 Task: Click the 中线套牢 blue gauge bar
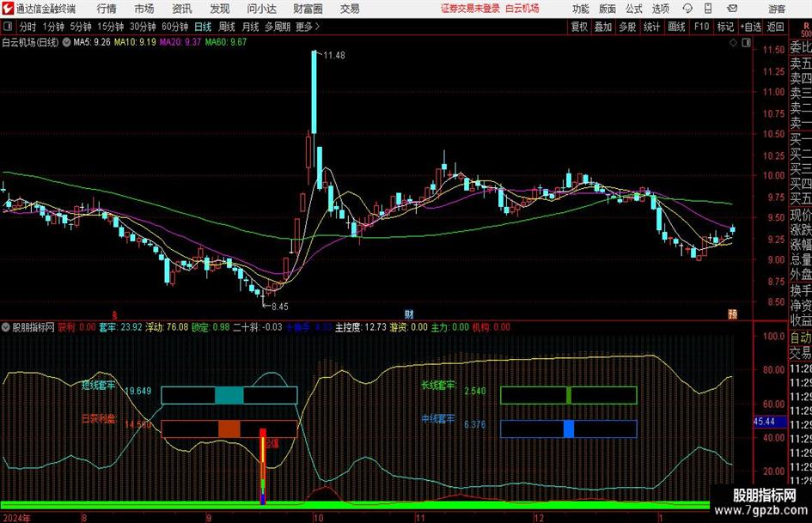click(x=569, y=429)
